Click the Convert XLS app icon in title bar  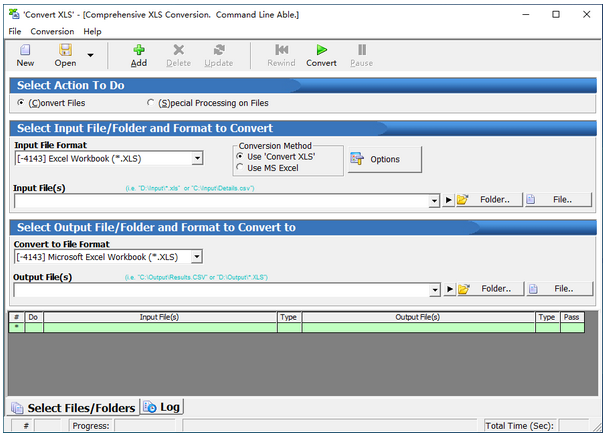coord(14,14)
